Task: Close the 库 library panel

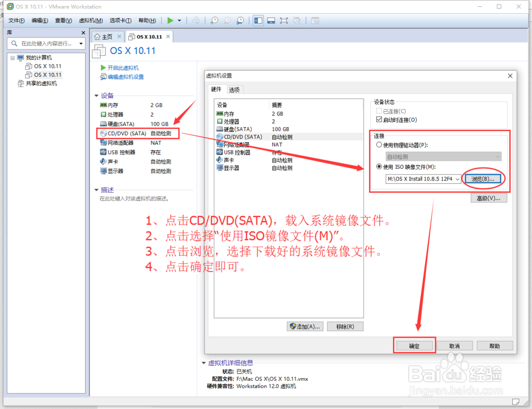Action: click(83, 32)
